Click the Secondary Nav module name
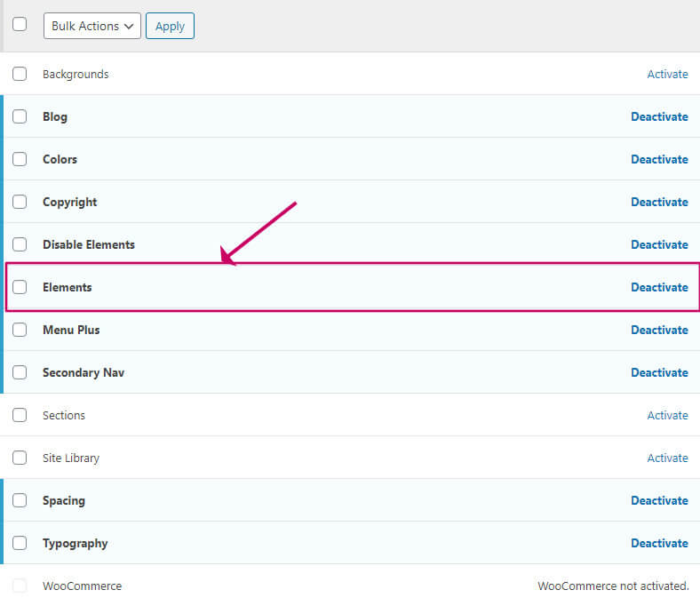Image resolution: width=700 pixels, height=606 pixels. pos(84,373)
